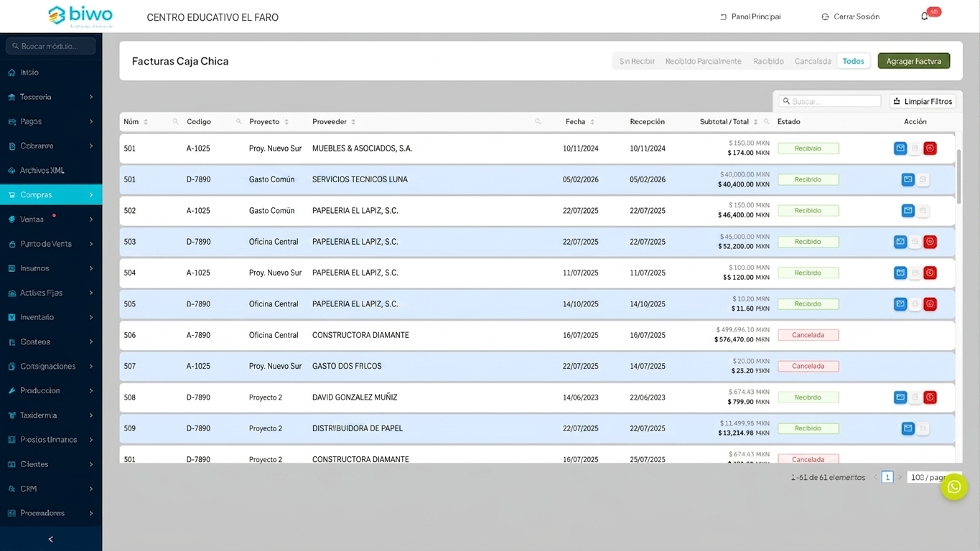The image size is (980, 551).
Task: Click search icon in Subtotal / Total header
Action: (766, 122)
